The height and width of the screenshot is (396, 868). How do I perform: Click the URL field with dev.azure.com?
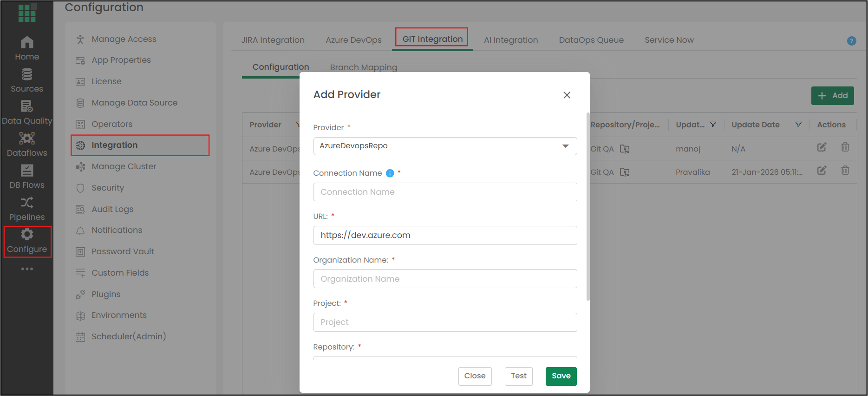tap(445, 235)
